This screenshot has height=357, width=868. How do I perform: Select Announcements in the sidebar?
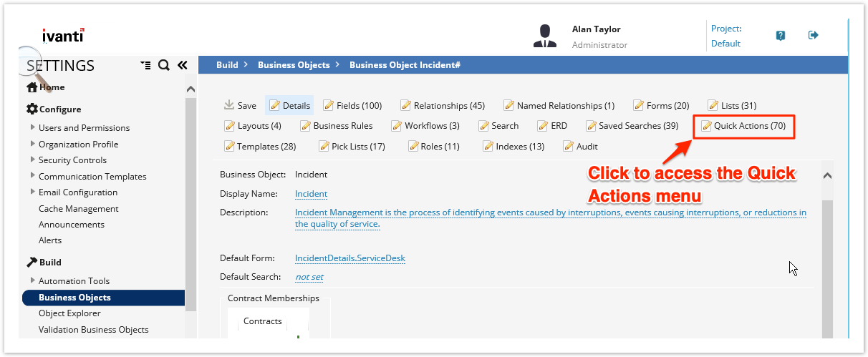coord(72,225)
